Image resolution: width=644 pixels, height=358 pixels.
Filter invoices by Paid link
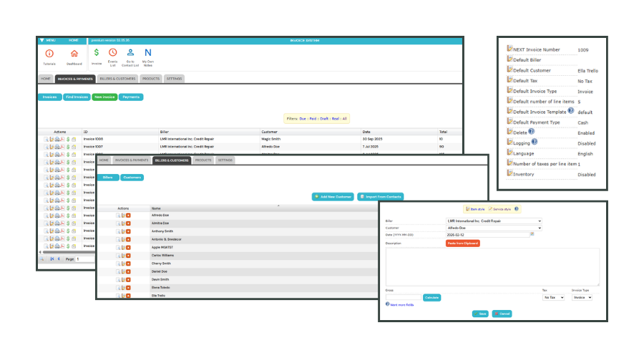pyautogui.click(x=313, y=119)
